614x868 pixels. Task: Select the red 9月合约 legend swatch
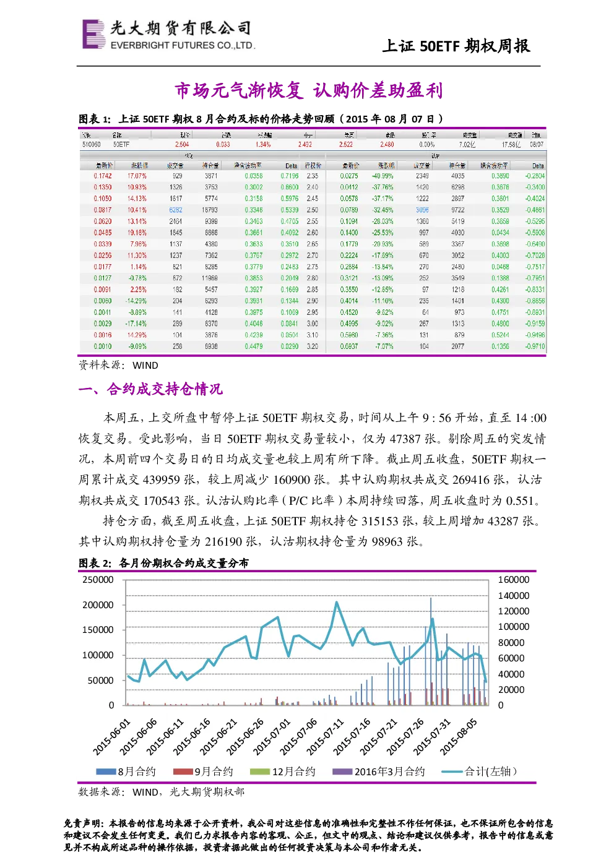(183, 771)
